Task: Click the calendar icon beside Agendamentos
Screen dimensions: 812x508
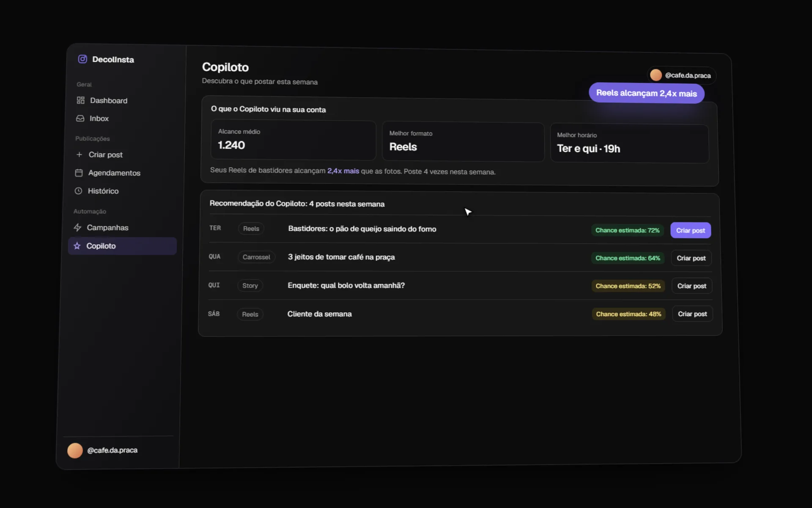Action: 79,173
